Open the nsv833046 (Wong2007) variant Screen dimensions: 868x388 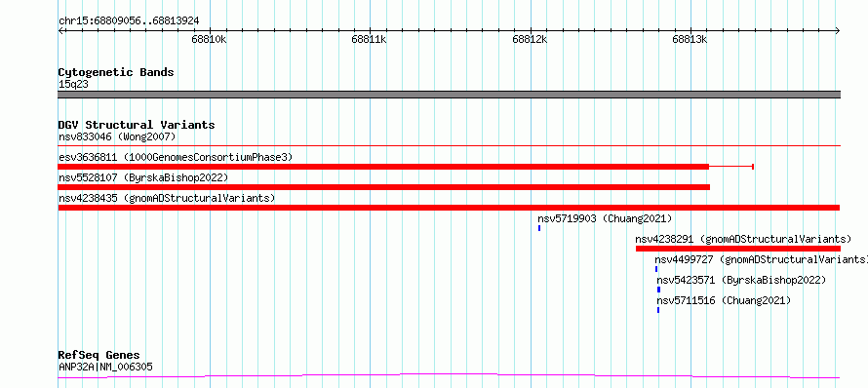click(x=117, y=136)
